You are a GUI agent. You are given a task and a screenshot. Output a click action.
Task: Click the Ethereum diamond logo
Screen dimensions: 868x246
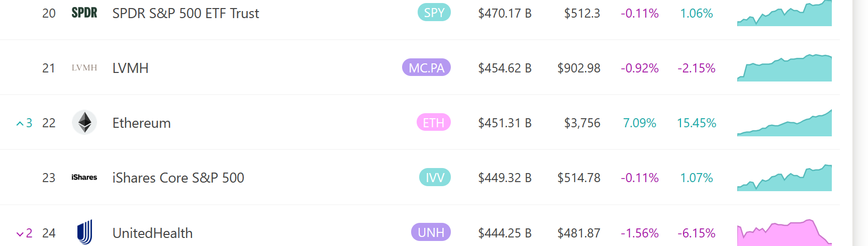pyautogui.click(x=84, y=122)
